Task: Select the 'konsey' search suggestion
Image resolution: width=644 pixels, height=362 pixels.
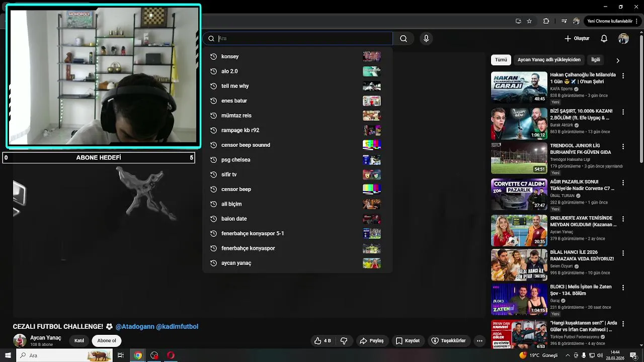Action: tap(297, 56)
